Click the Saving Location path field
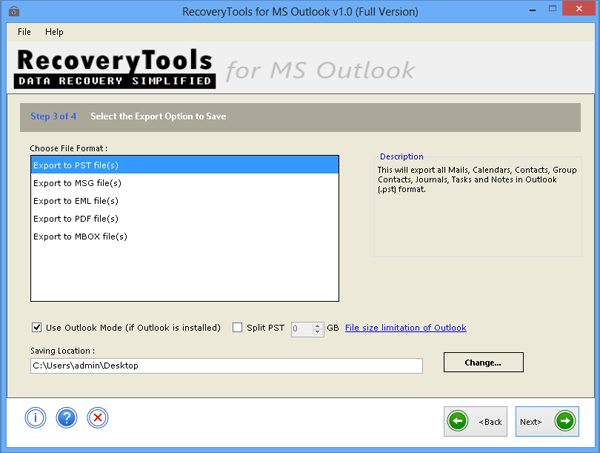This screenshot has height=453, width=600. (x=227, y=366)
